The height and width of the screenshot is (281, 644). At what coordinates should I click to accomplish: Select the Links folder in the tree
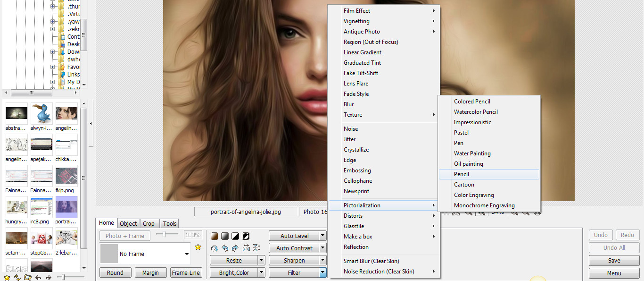point(74,75)
